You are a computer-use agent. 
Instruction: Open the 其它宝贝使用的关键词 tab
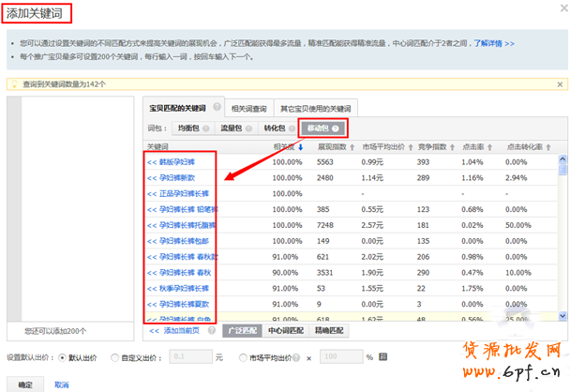[x=316, y=108]
